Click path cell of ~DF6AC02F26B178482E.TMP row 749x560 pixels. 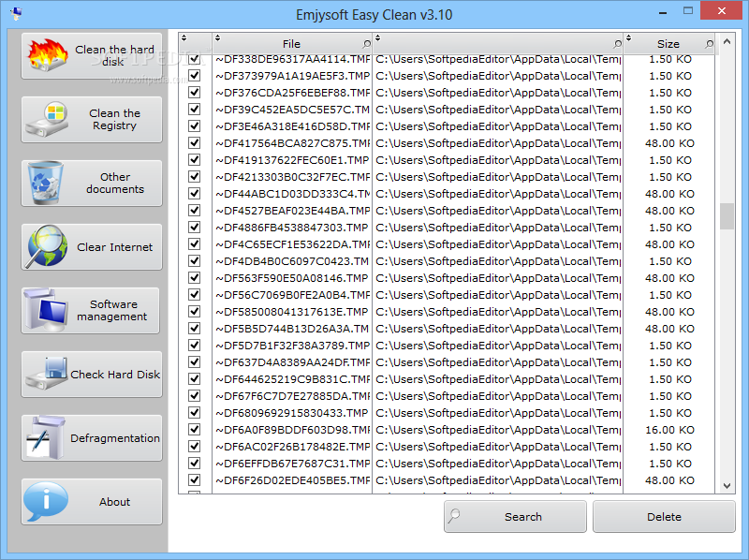pos(498,447)
